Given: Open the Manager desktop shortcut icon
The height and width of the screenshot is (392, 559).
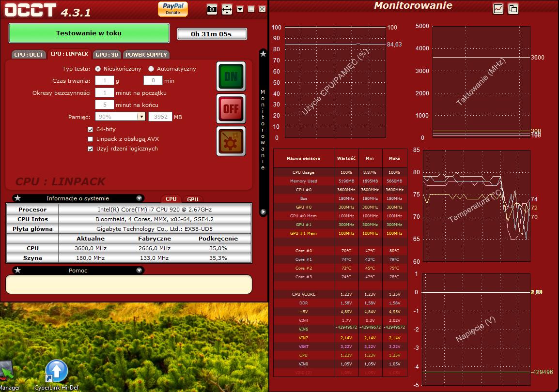Looking at the screenshot, I should click(x=8, y=375).
